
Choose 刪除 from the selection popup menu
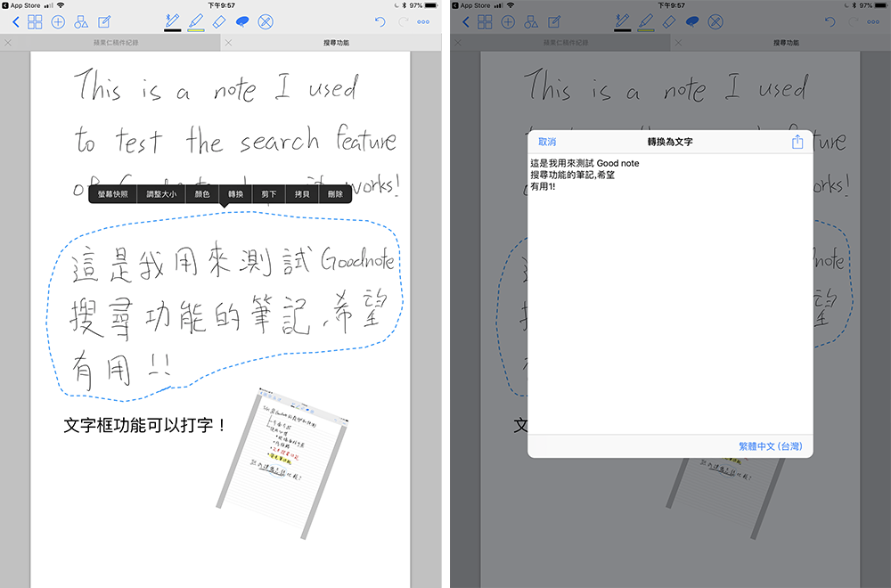pos(335,193)
